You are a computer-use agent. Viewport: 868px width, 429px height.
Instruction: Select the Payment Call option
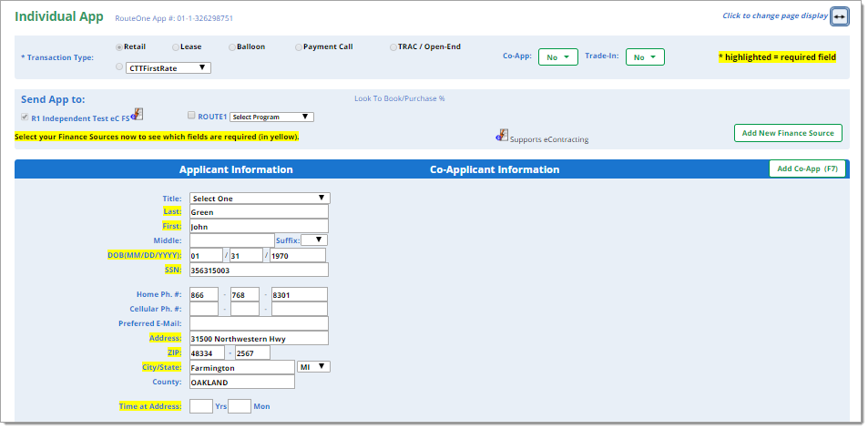299,46
